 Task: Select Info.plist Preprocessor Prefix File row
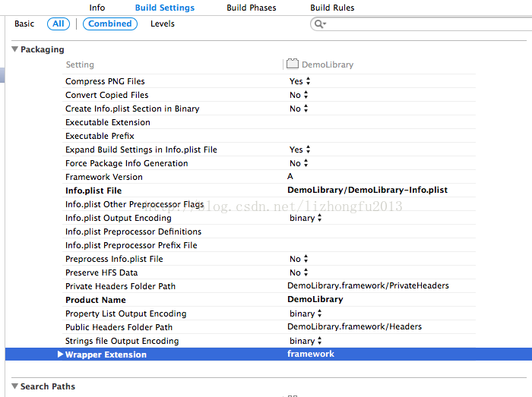(269, 245)
